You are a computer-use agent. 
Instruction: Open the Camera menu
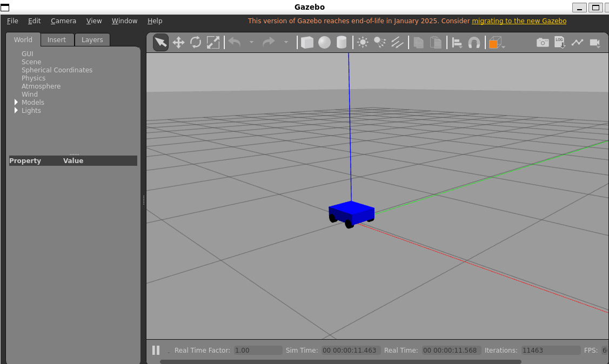tap(63, 21)
